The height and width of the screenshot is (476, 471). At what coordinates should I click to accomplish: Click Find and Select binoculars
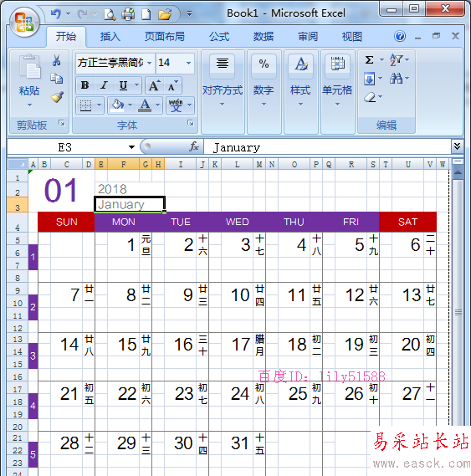click(x=397, y=79)
